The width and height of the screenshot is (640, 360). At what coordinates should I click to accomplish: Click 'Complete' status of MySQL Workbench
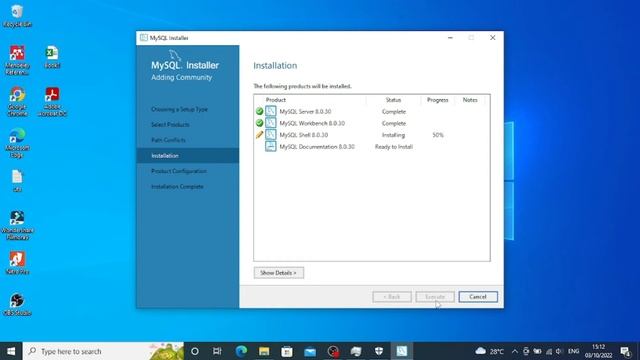pos(394,123)
